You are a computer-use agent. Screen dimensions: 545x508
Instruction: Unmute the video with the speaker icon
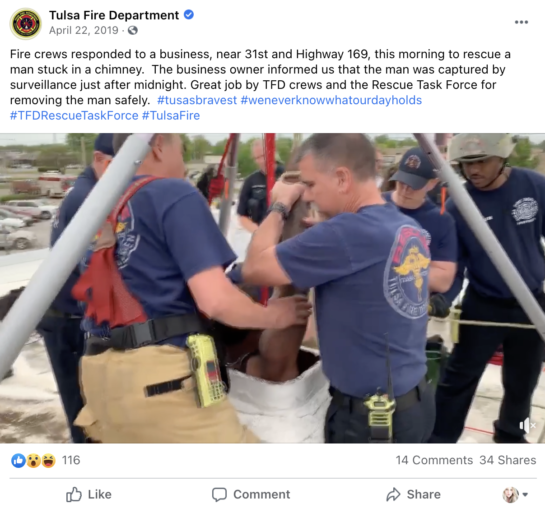527,425
